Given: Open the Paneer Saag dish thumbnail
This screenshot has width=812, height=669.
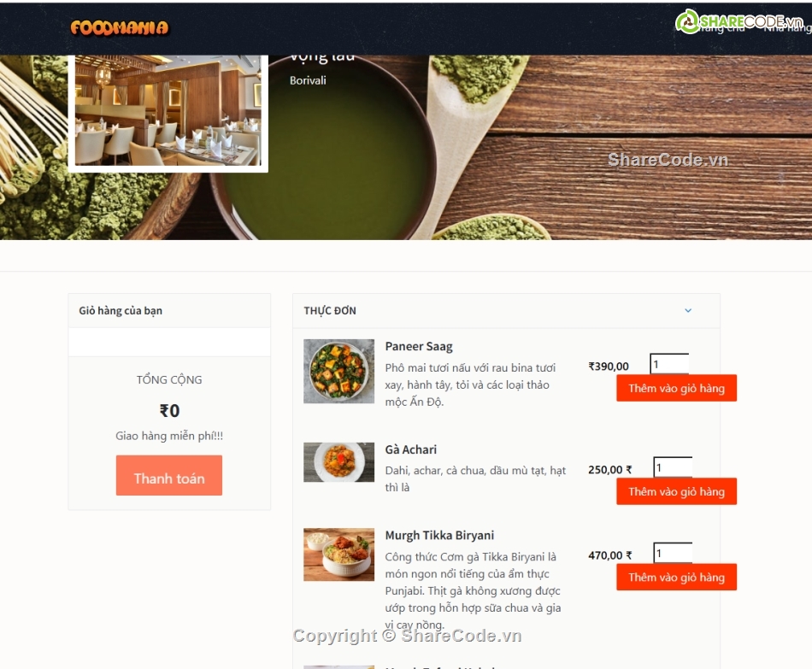Looking at the screenshot, I should coord(338,372).
